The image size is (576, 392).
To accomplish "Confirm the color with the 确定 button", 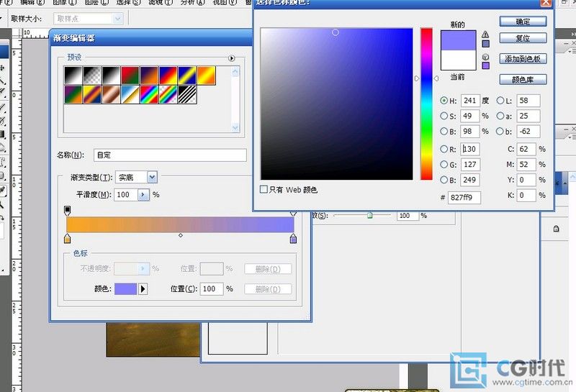I will [523, 22].
